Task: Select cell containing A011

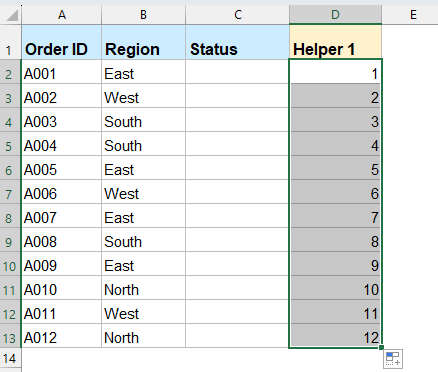Action: pyautogui.click(x=62, y=312)
